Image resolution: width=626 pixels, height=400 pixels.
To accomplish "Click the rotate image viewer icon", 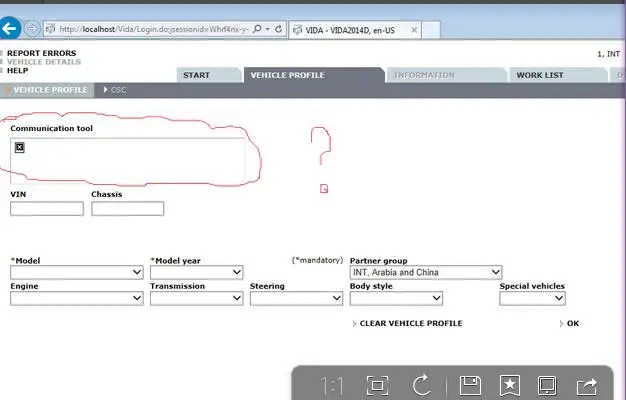I will click(x=421, y=385).
